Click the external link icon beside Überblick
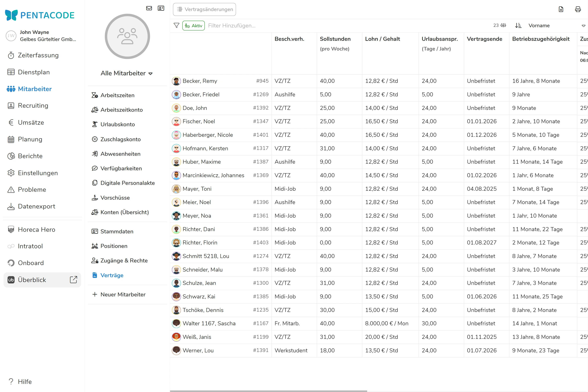Image resolution: width=588 pixels, height=392 pixels. pos(73,279)
